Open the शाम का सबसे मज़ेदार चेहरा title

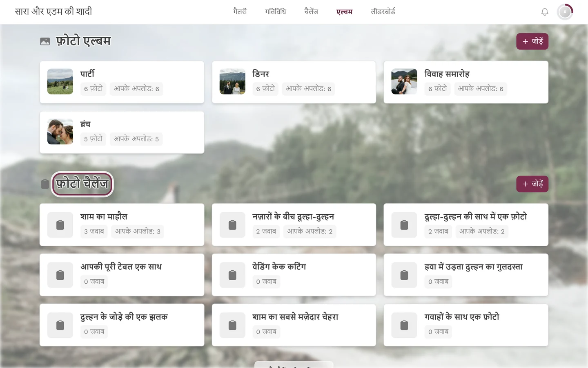295,317
